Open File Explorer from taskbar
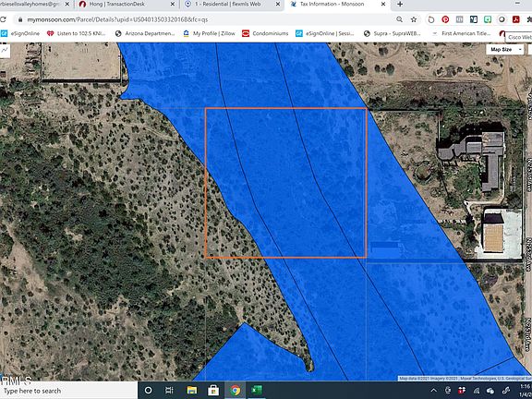The image size is (532, 399). click(x=192, y=391)
